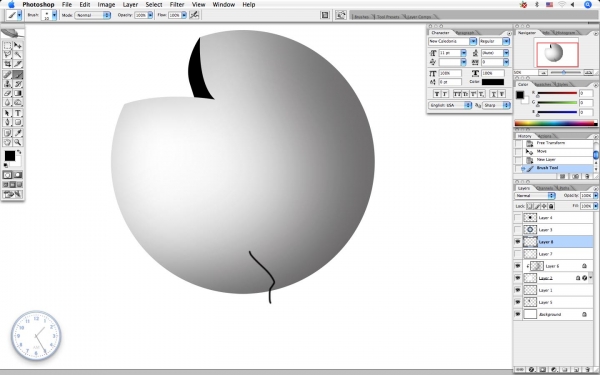Show Layer 4 visibility

(x=518, y=218)
